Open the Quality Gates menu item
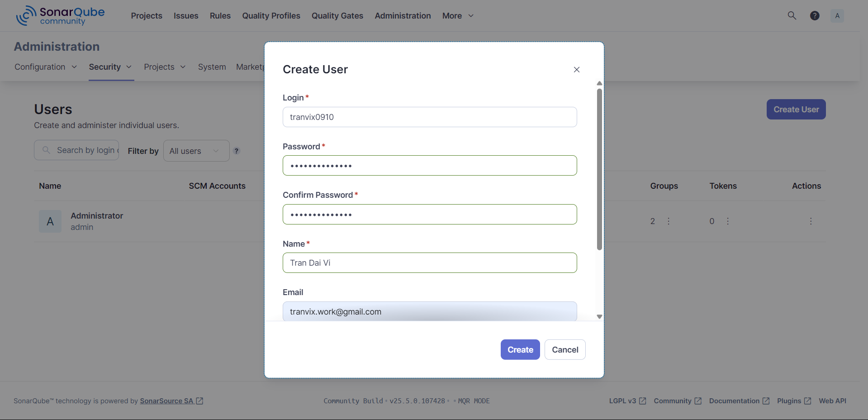 337,15
